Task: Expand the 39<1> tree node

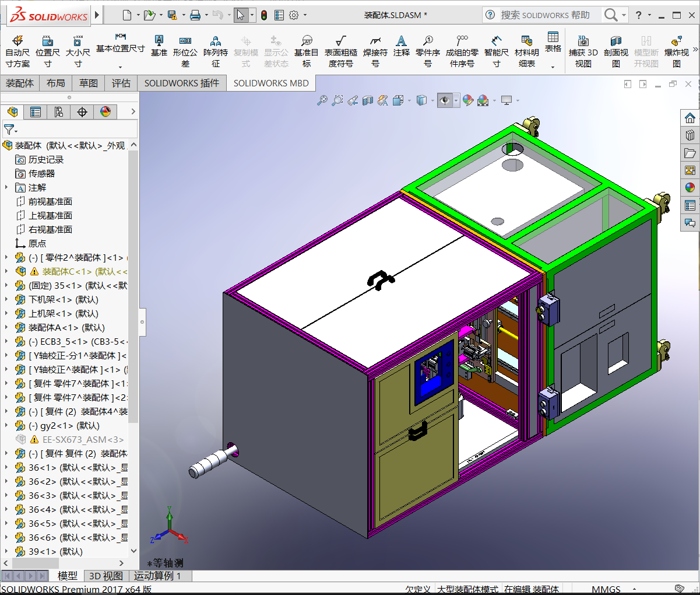Action: tap(6, 551)
